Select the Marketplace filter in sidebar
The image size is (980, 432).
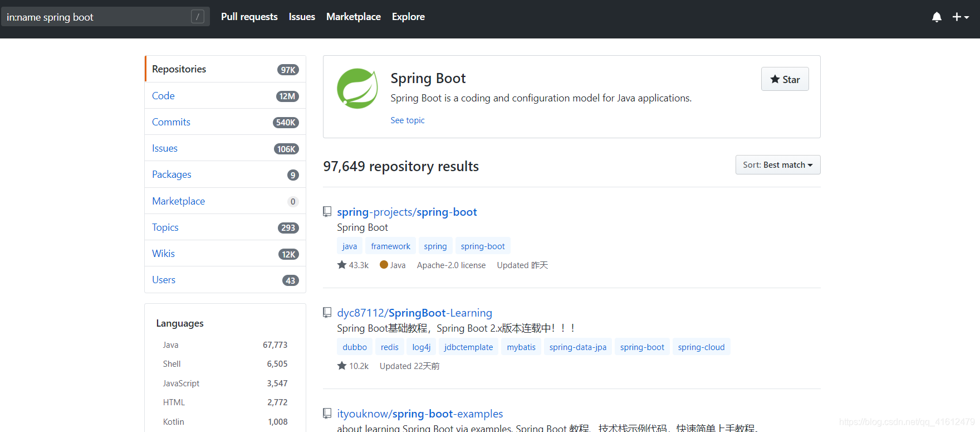[x=225, y=201]
